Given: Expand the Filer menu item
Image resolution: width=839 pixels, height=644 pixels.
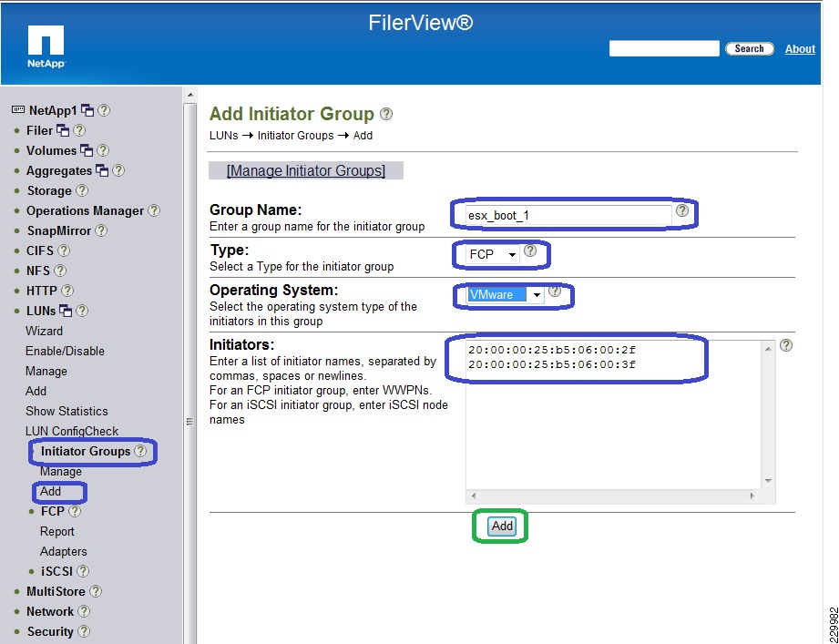Looking at the screenshot, I should (x=39, y=130).
